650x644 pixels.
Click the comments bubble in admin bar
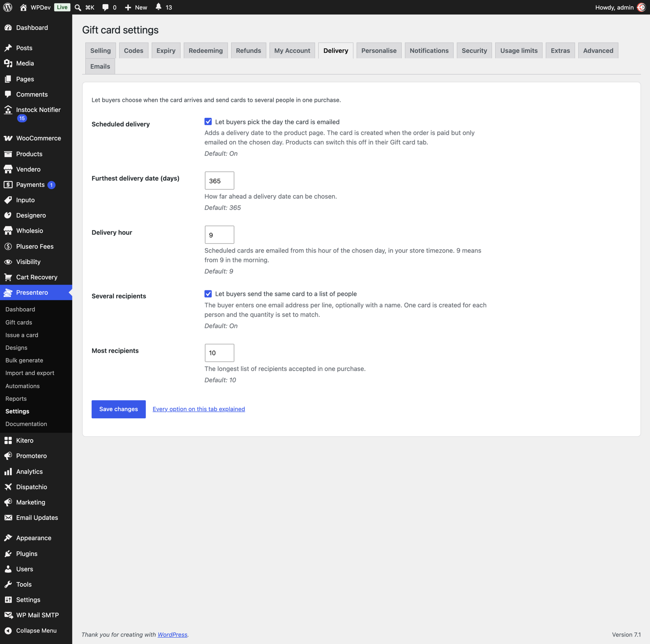pos(105,7)
